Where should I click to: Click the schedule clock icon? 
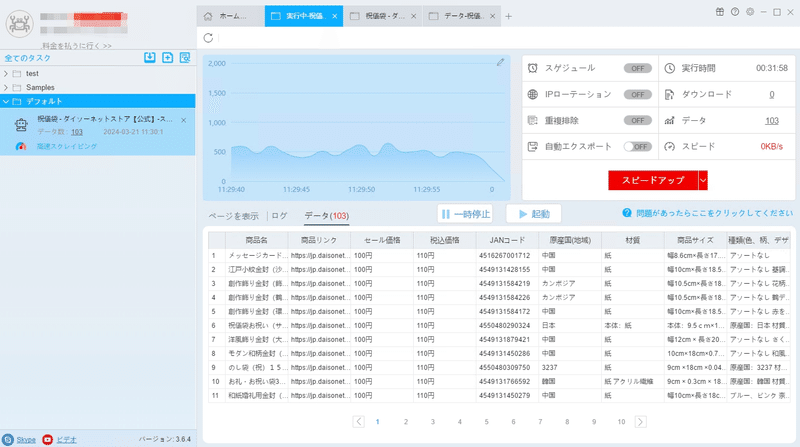[533, 68]
